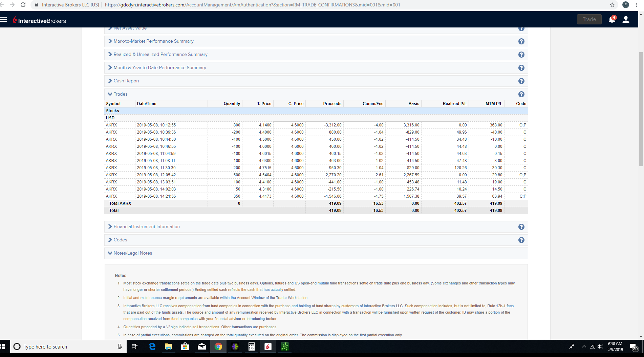Open the notifications bell icon
This screenshot has width=644, height=357.
[x=611, y=20]
